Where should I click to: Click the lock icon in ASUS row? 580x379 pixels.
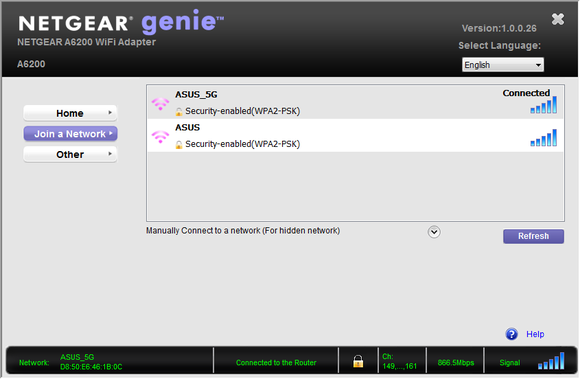click(x=179, y=144)
